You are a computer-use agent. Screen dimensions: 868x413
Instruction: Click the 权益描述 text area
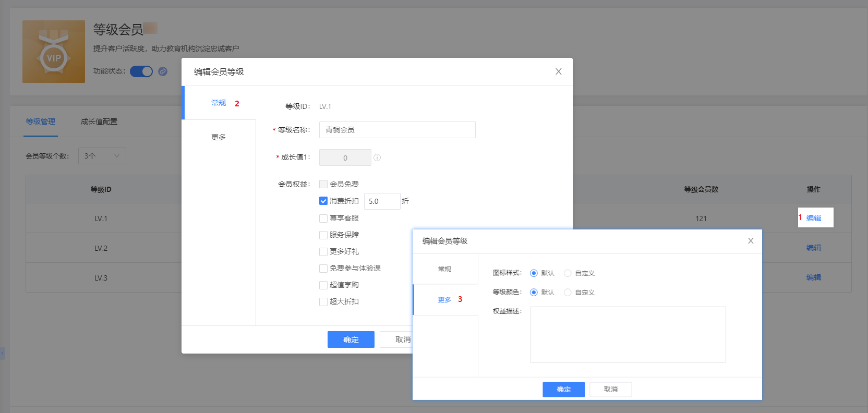[628, 334]
